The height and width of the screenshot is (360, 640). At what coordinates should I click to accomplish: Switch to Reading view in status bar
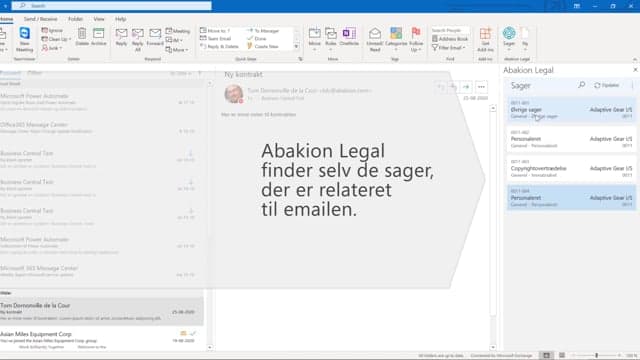[x=562, y=356]
